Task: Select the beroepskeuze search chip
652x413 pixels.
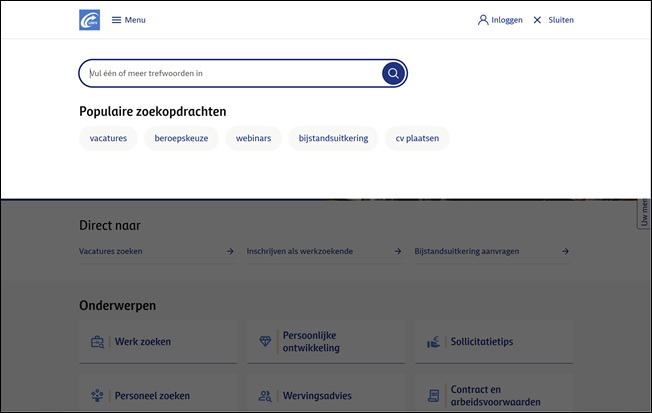Action: click(x=181, y=138)
